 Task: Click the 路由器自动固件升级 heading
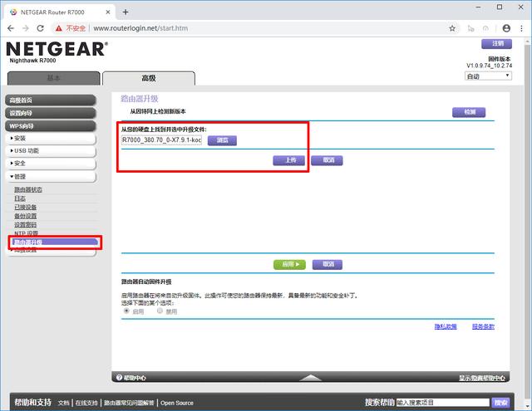(x=146, y=282)
